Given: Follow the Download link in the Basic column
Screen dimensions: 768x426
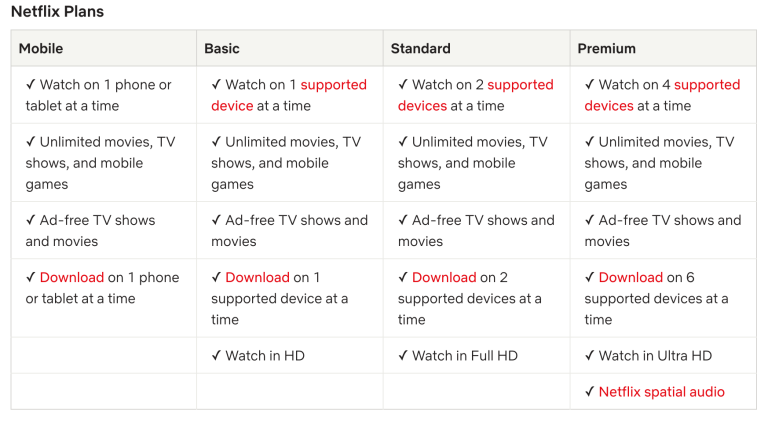Looking at the screenshot, I should coord(257,277).
